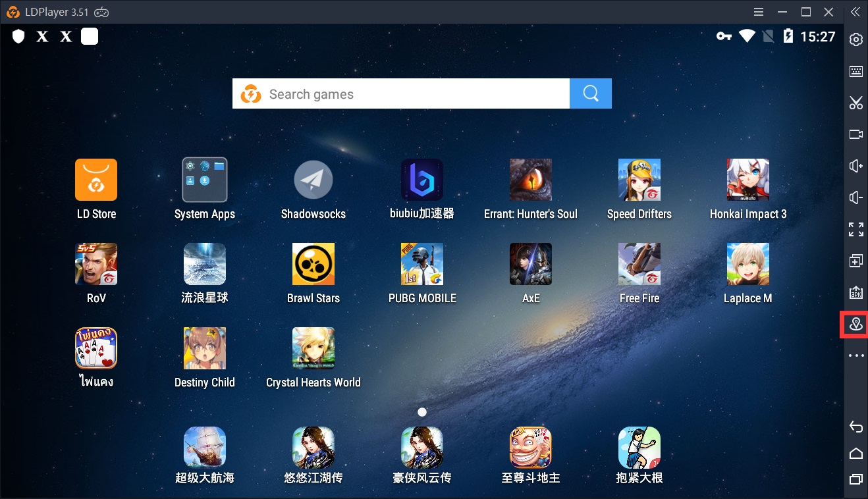Open the hamburger menu in the title bar
This screenshot has height=499, width=868.
pos(758,11)
